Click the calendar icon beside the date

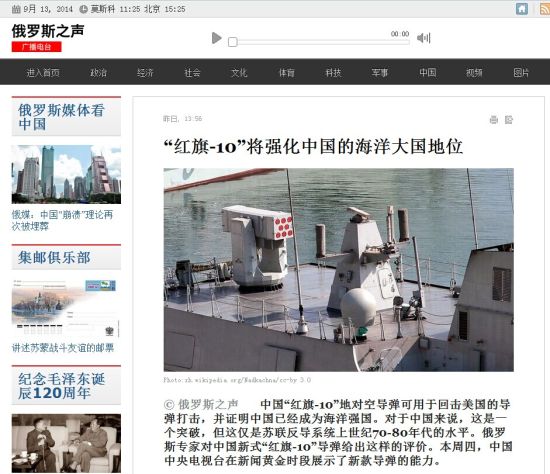click(16, 9)
